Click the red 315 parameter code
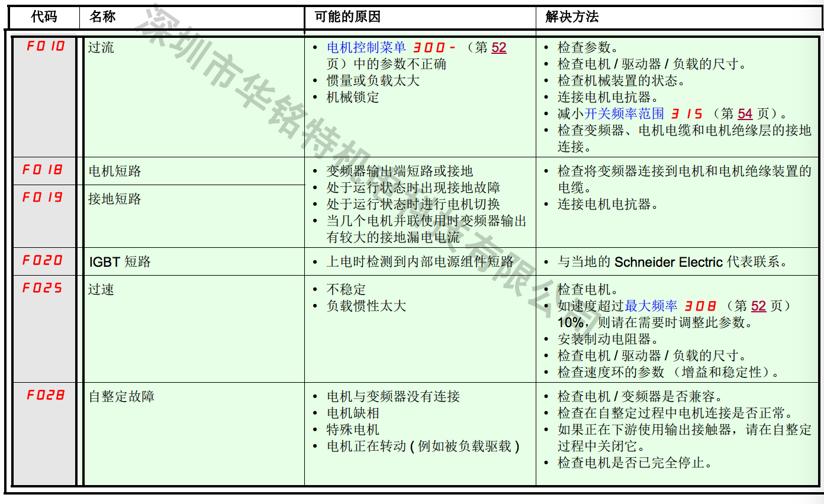 687,114
